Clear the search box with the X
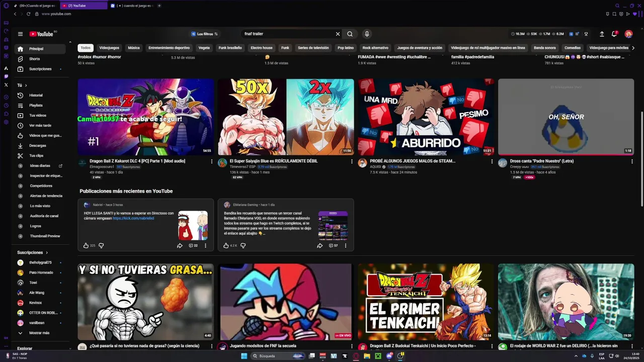Image resolution: width=644 pixels, height=362 pixels. (338, 34)
